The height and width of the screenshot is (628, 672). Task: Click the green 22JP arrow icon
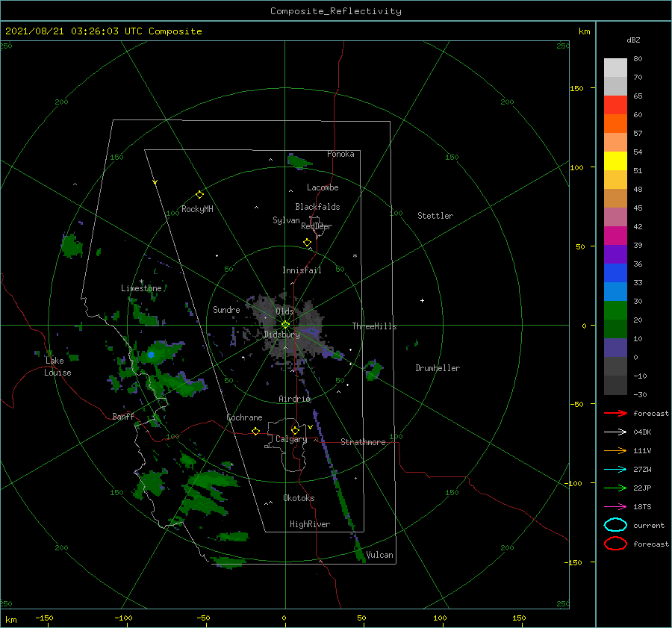coord(615,488)
